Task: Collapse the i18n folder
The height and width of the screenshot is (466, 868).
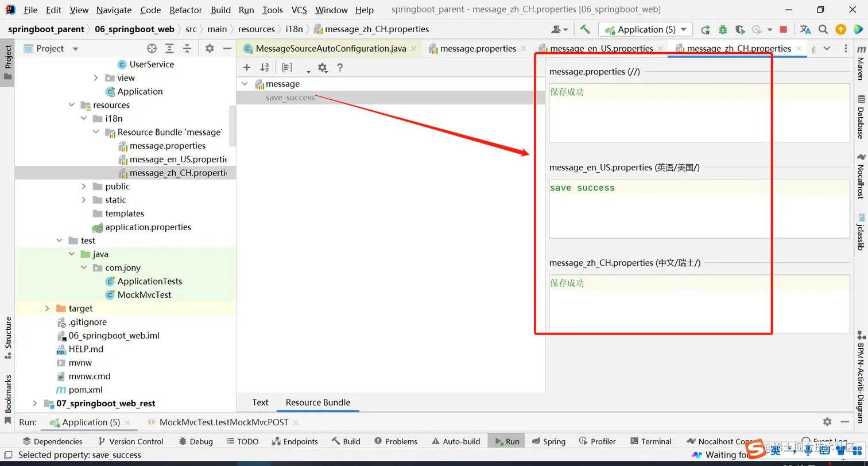Action: [84, 118]
